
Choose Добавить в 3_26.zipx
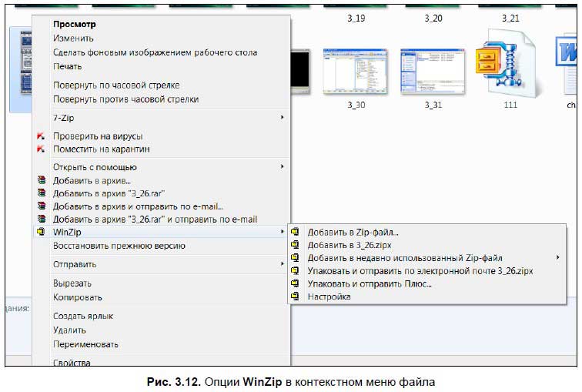tap(350, 245)
